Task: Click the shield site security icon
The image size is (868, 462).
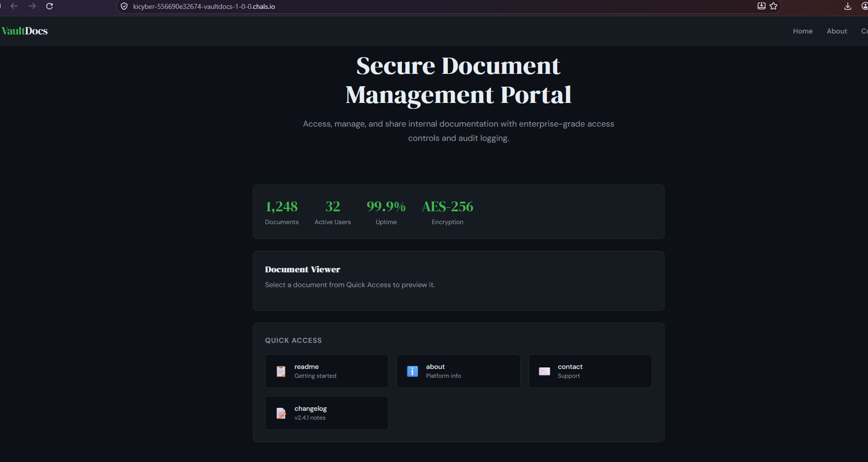Action: click(124, 6)
